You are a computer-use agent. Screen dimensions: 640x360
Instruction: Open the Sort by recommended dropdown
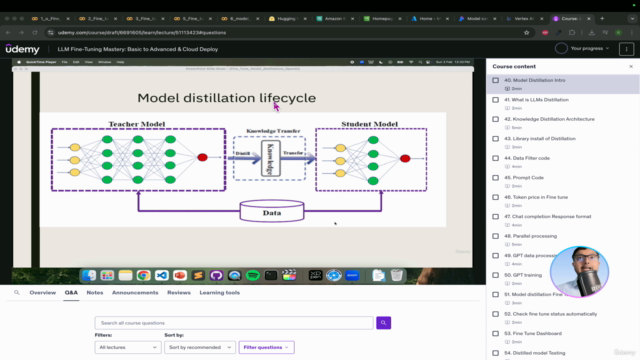tap(200, 347)
